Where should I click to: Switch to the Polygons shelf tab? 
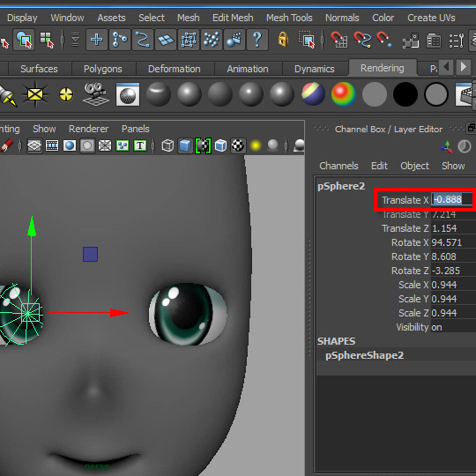[x=102, y=69]
